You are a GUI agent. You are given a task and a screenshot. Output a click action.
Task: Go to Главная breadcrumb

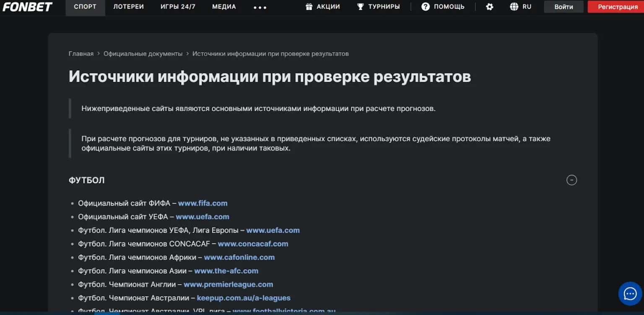pyautogui.click(x=81, y=54)
